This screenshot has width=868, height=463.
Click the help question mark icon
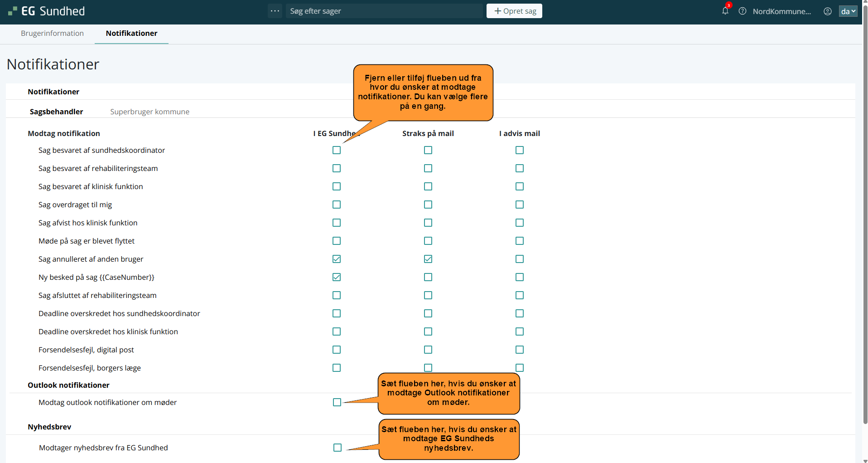742,11
